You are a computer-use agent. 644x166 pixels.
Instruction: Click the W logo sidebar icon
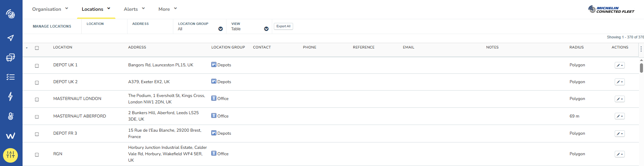pyautogui.click(x=11, y=136)
